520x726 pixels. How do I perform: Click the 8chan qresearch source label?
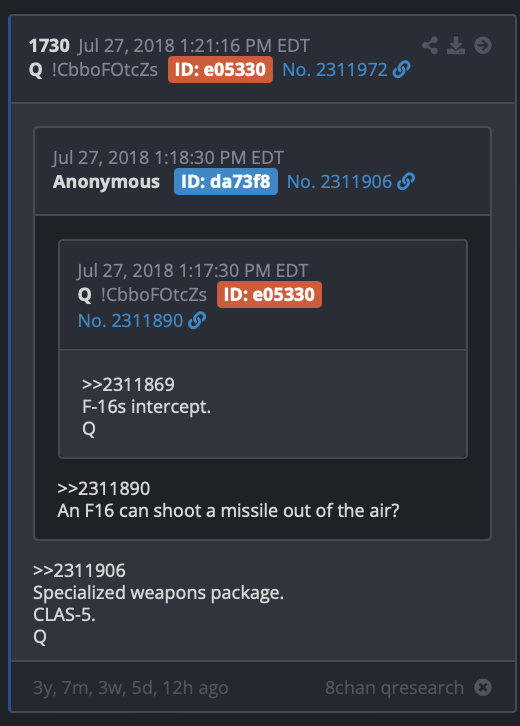pos(395,688)
